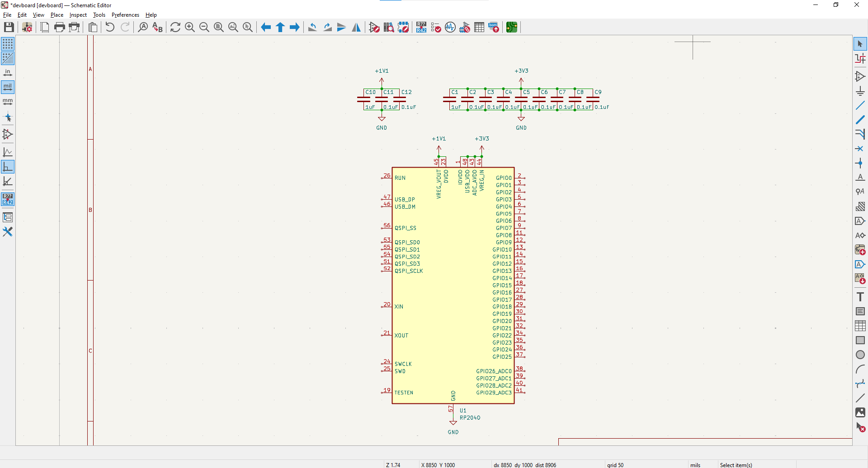This screenshot has width=868, height=468.
Task: Open PCB editor from the toolbar
Action: pos(511,28)
